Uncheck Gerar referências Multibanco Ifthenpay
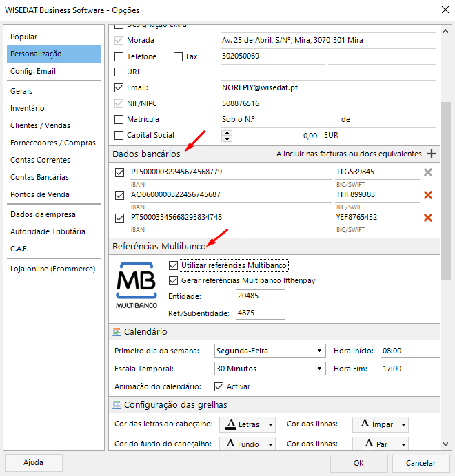Screen dimensions: 455x476 [x=173, y=280]
